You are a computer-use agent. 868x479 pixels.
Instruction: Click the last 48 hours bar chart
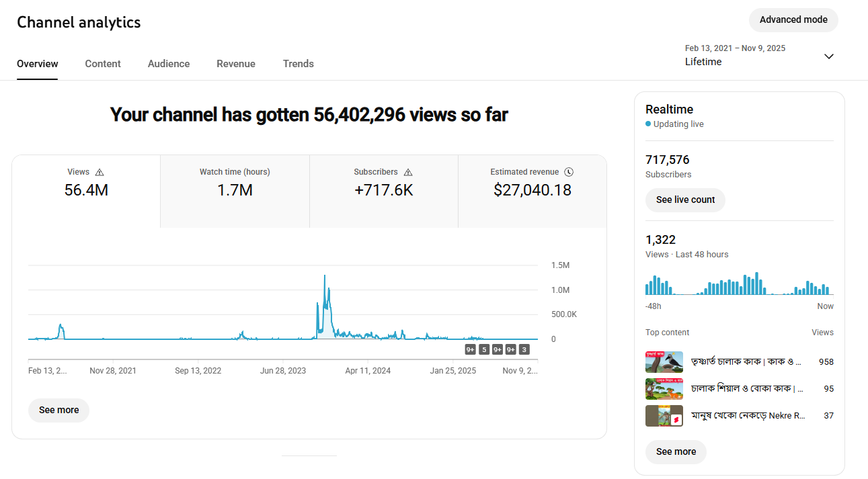(x=739, y=284)
